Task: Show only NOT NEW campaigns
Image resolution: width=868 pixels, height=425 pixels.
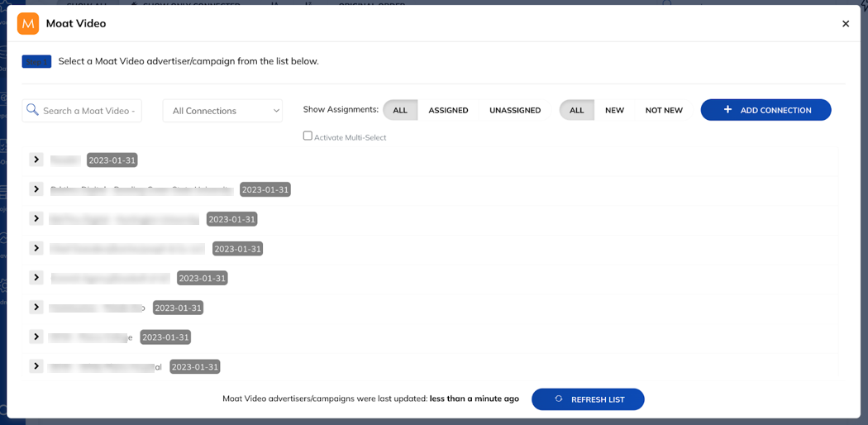Action: pos(664,110)
